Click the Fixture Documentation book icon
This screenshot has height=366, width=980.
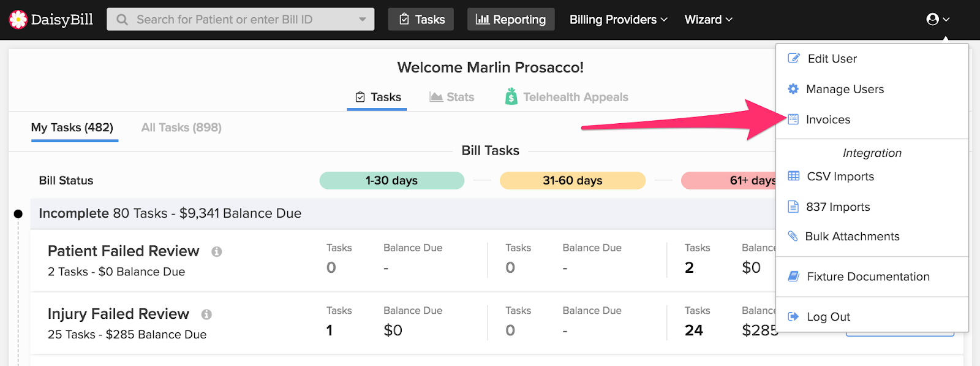(793, 276)
